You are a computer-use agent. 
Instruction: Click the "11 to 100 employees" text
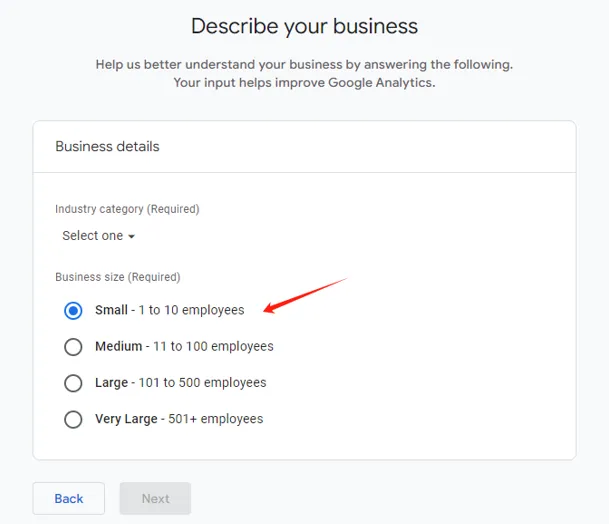tap(213, 346)
